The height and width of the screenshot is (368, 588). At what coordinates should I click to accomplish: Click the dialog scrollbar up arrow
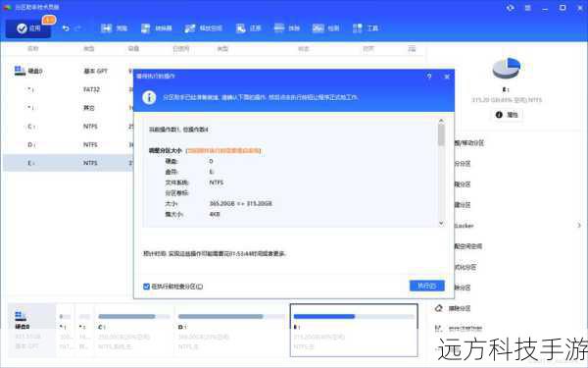(x=441, y=121)
